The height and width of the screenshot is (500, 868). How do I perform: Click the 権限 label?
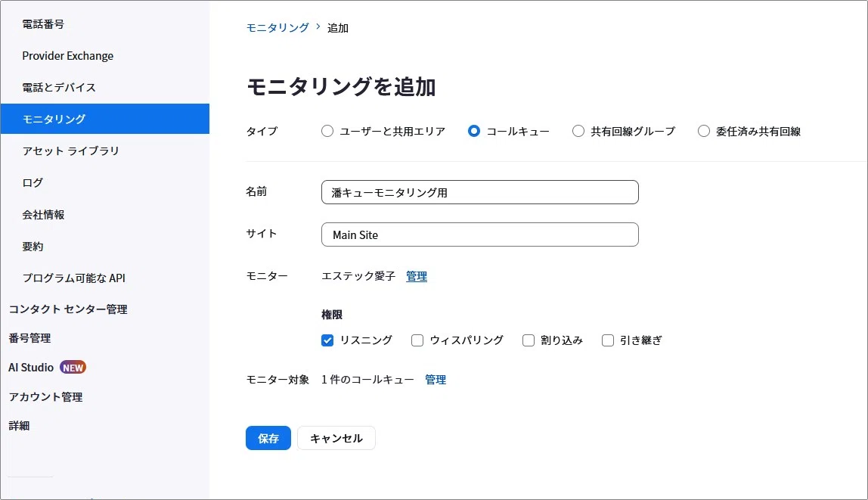332,315
